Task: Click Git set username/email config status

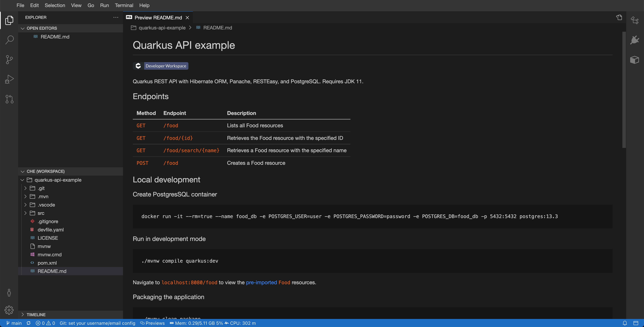Action: coord(97,323)
